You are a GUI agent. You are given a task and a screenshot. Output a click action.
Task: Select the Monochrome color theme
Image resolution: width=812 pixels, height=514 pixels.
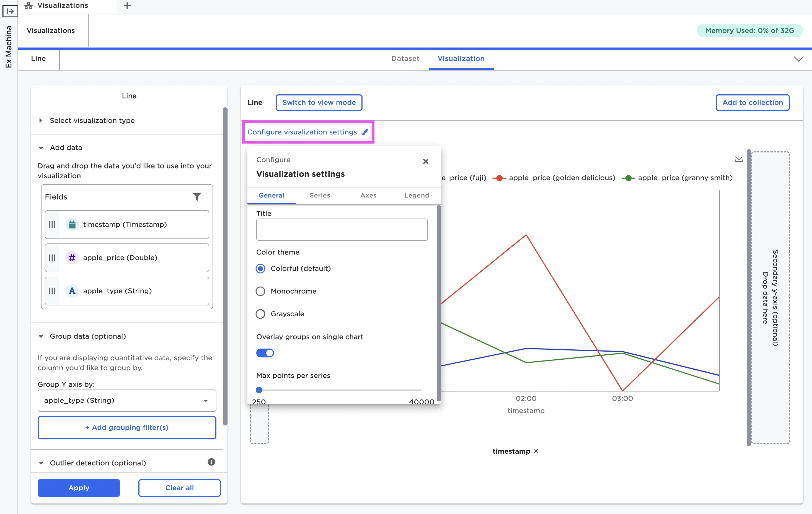pyautogui.click(x=260, y=291)
